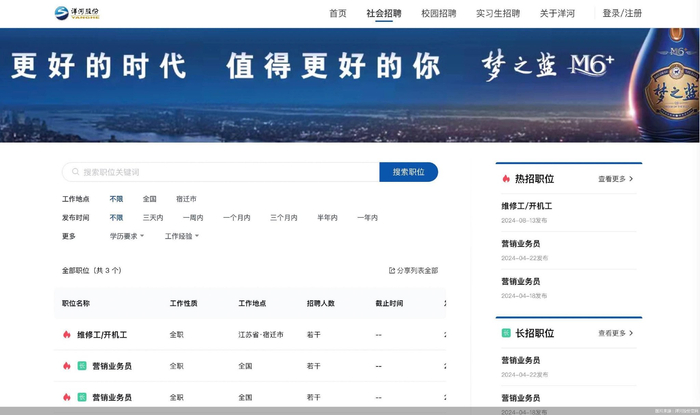The image size is (700, 415).
Task: Filter by 一年内 publish time
Action: pyautogui.click(x=367, y=218)
